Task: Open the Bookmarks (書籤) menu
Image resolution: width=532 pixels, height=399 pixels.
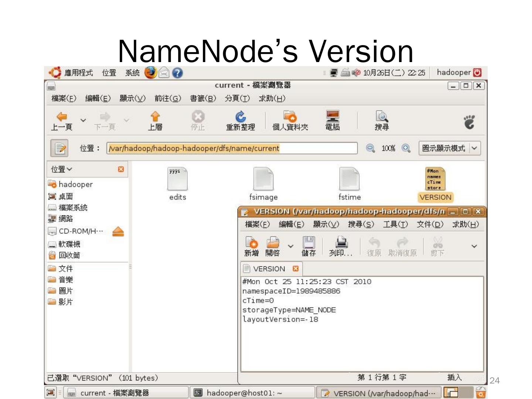Action: pyautogui.click(x=202, y=98)
